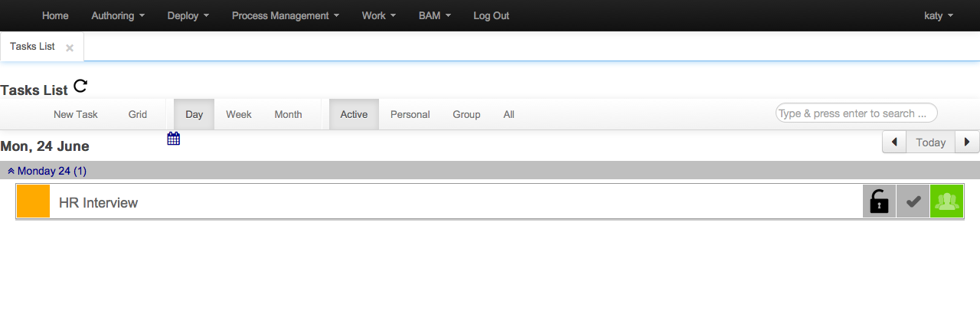
Task: Click the green group icon on HR Interview
Action: tap(946, 201)
